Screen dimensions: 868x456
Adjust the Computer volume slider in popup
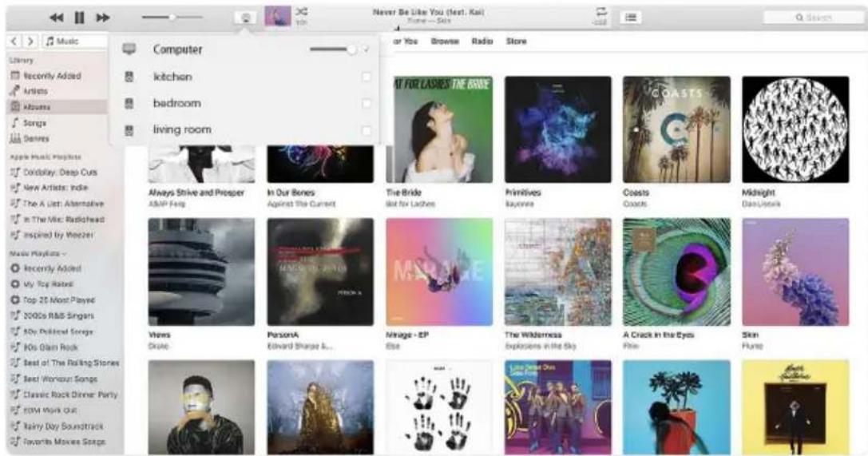(333, 50)
